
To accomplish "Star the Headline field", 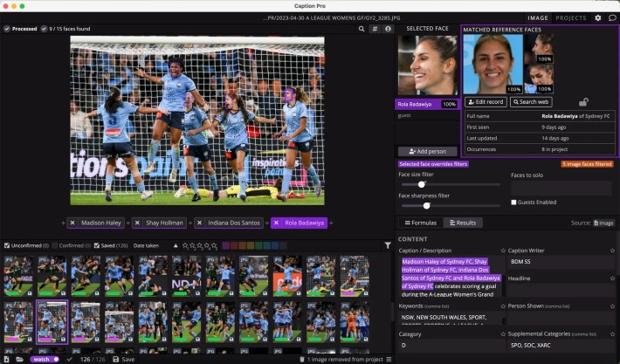I will tap(612, 278).
